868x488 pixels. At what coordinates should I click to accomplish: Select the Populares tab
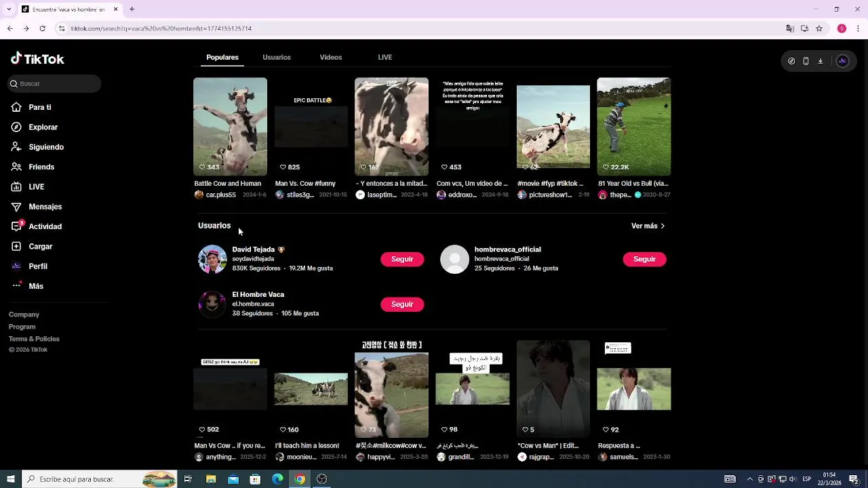click(x=222, y=57)
